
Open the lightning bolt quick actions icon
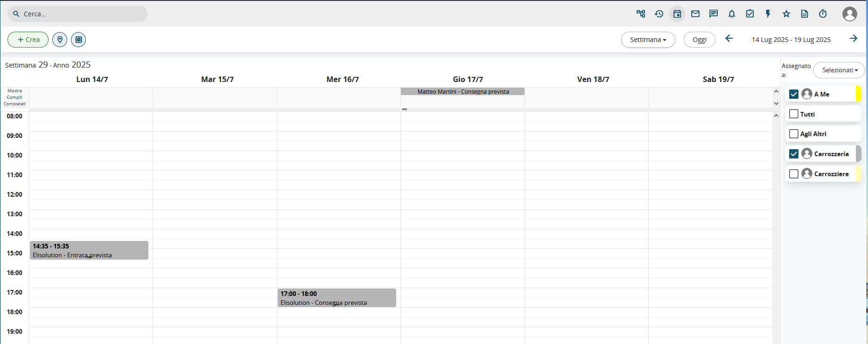(768, 14)
